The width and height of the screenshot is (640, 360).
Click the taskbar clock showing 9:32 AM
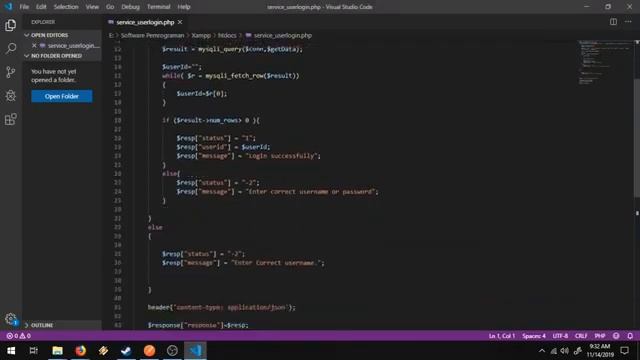(600, 351)
